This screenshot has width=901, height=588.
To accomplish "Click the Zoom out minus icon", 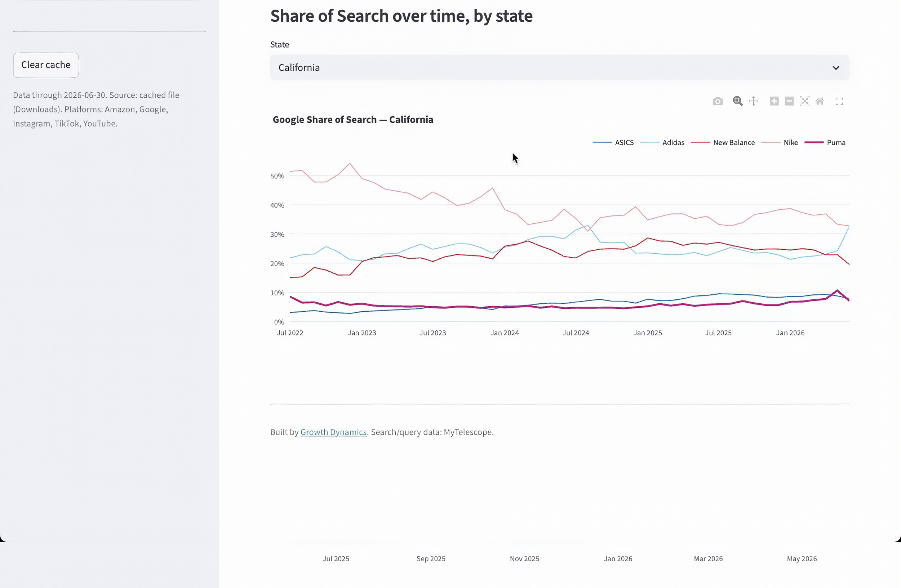I will tap(789, 101).
